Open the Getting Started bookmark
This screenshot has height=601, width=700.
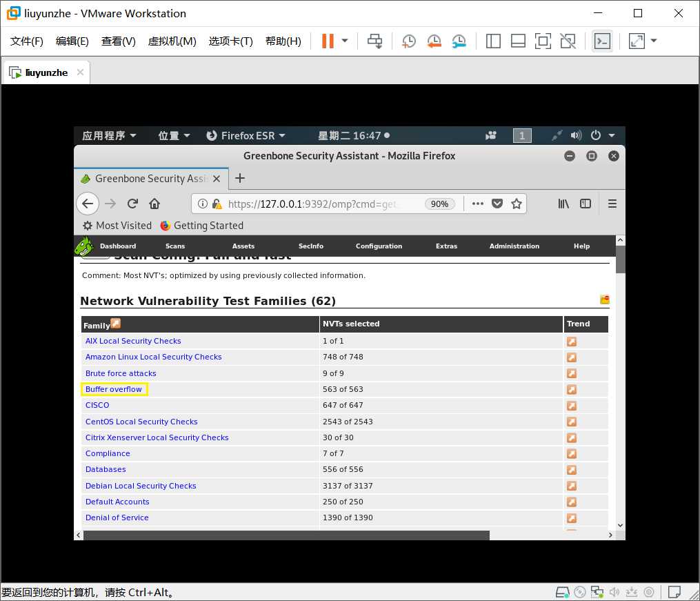(202, 226)
